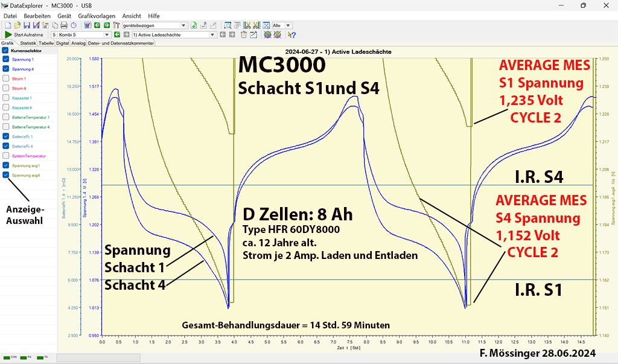Click the Kurvenselektor header checkbox
The width and height of the screenshot is (618, 364).
coord(5,51)
